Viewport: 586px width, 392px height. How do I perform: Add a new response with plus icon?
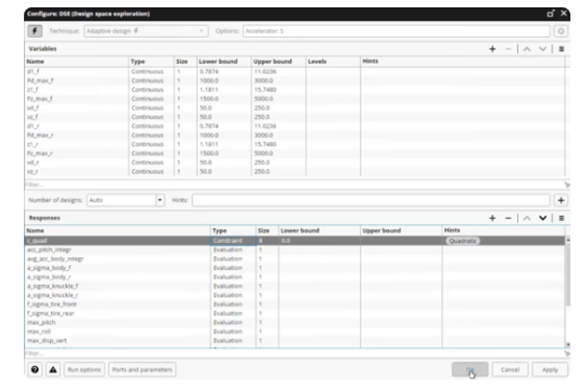pyautogui.click(x=492, y=218)
